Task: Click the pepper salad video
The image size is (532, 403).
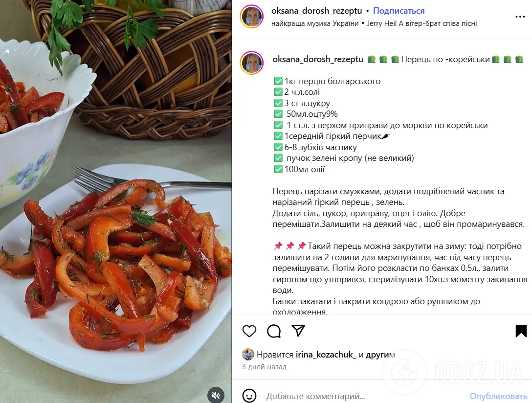Action: [x=116, y=201]
